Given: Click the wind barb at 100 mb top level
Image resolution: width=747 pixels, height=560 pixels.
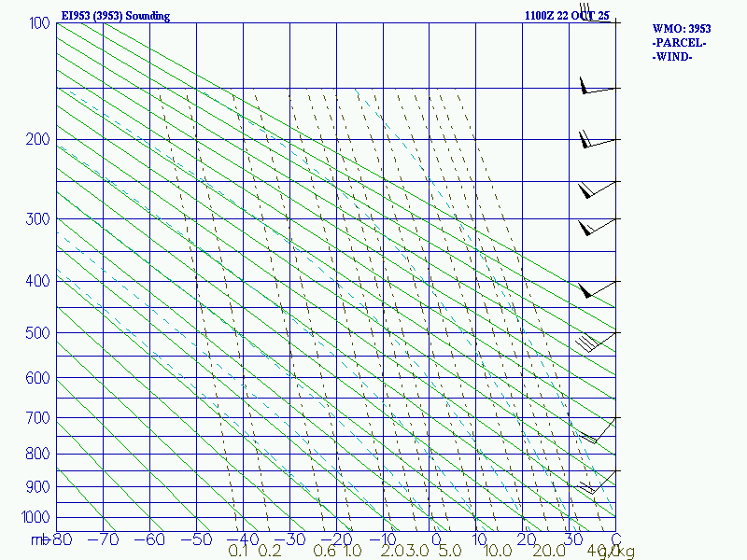Looking at the screenshot, I should (x=599, y=13).
